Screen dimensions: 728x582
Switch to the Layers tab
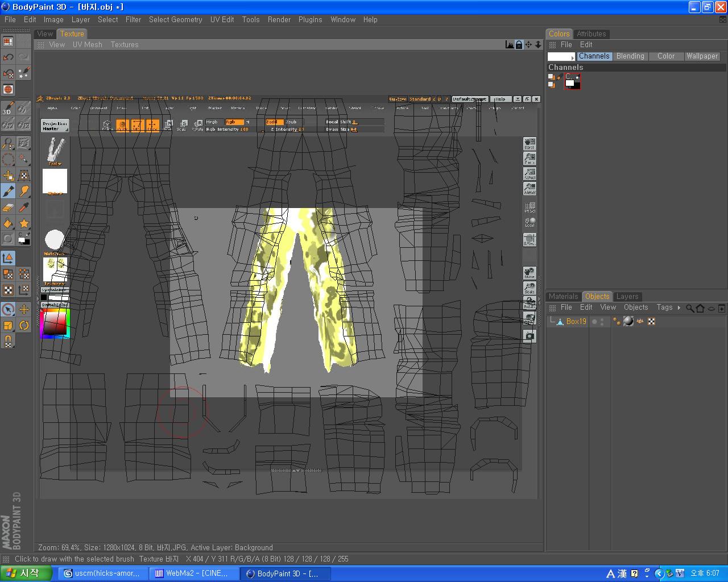627,296
